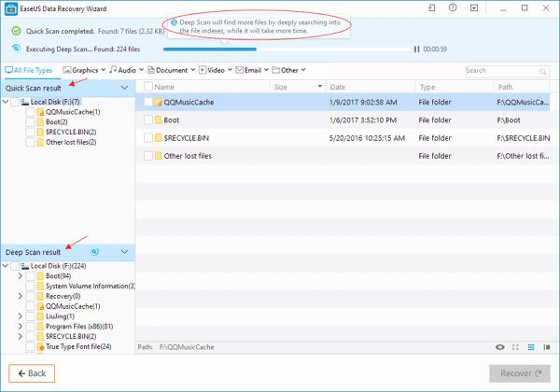Click the Recover button
The width and height of the screenshot is (560, 392).
point(519,373)
